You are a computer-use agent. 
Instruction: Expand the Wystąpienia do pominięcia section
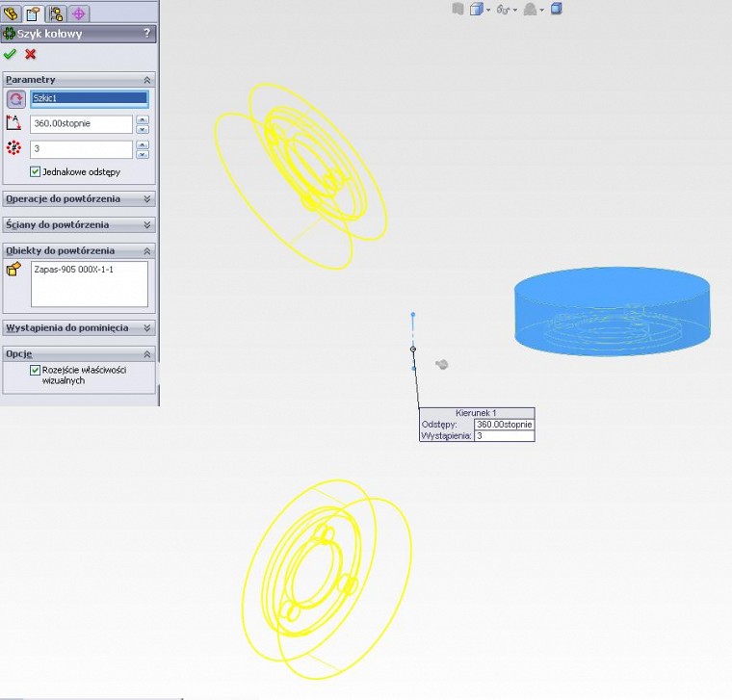pos(147,328)
